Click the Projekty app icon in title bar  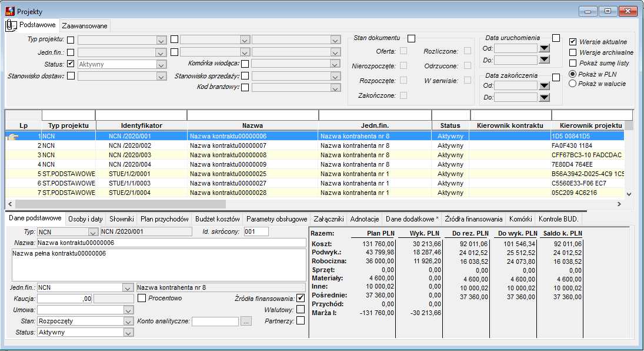pos(10,11)
